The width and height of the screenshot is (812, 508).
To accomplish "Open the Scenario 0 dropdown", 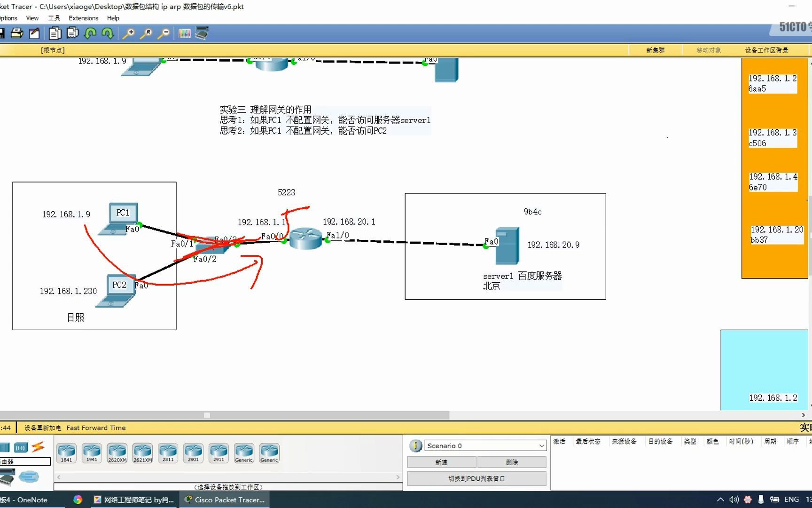I will pos(485,445).
